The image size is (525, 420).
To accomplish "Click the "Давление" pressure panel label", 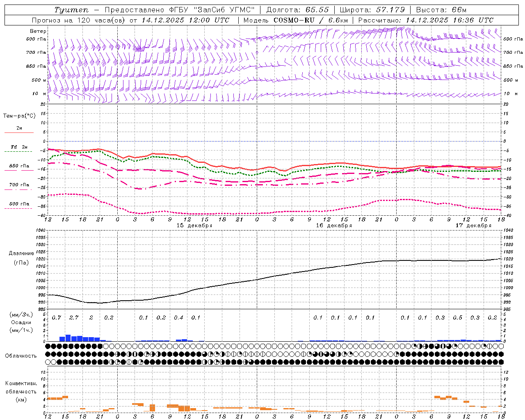I will (21, 253).
